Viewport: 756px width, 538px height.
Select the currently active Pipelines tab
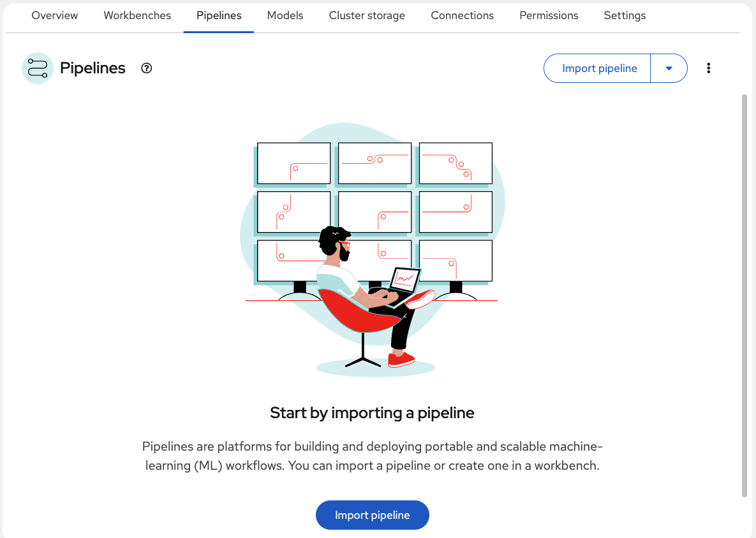point(218,15)
